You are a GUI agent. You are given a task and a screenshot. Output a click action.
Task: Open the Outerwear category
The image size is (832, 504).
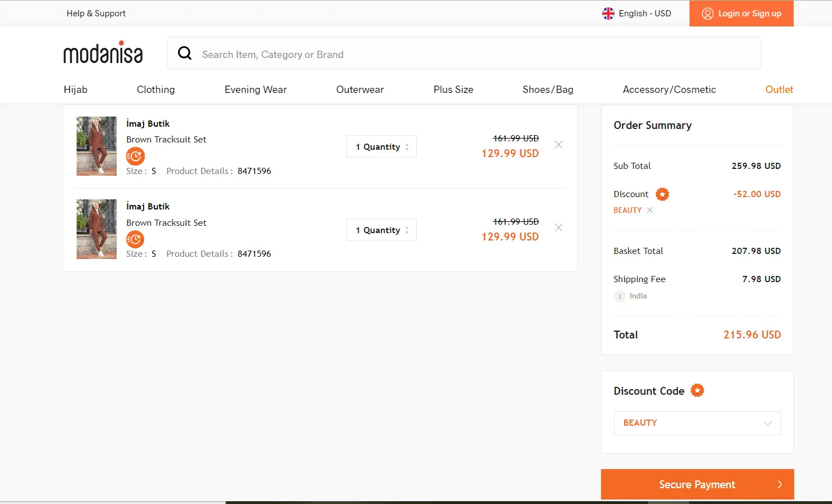[360, 90]
